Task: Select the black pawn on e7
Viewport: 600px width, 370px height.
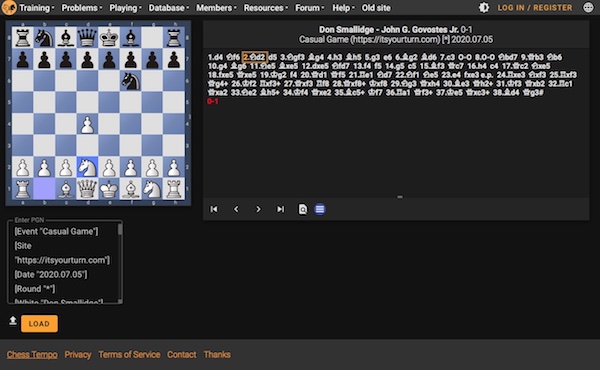Action: click(x=109, y=60)
